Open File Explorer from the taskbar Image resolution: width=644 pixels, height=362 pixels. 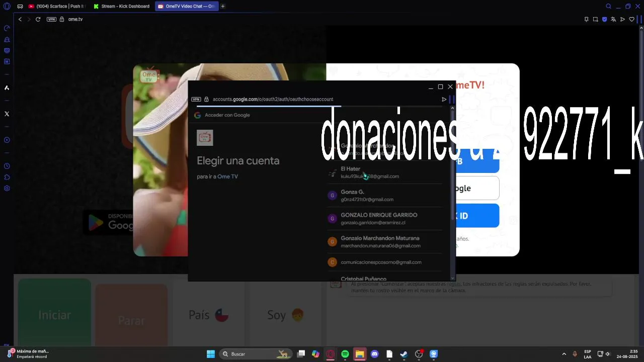[360, 354]
